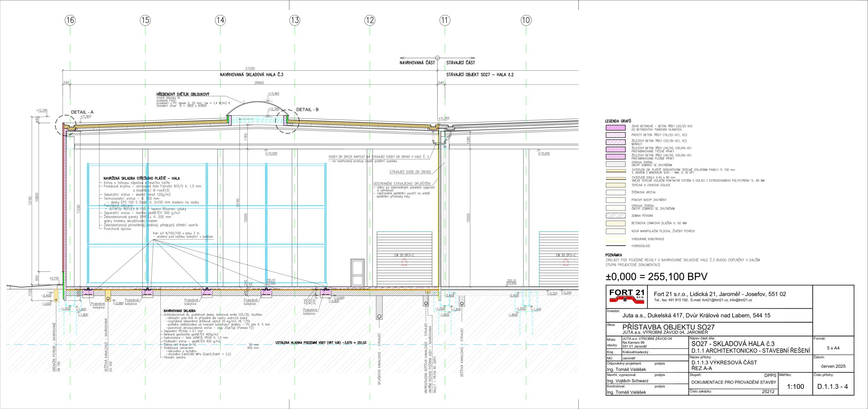The image size is (868, 409).
Task: Click the Betonová zámková dlažba legend swatch
Action: [x=615, y=223]
